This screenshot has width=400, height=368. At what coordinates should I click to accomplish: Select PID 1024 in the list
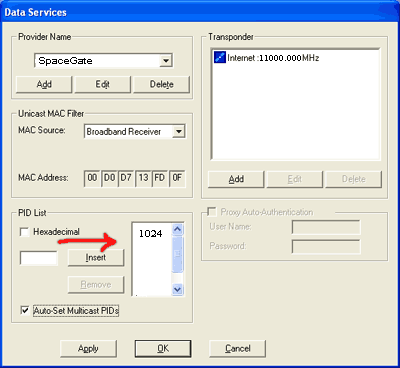(x=150, y=234)
